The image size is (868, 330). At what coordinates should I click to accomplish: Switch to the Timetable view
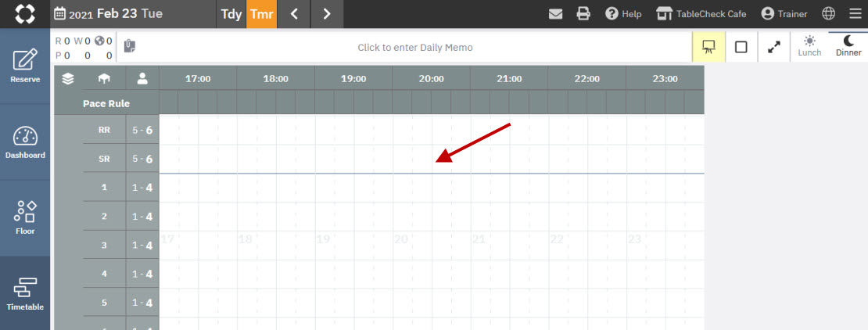[25, 293]
